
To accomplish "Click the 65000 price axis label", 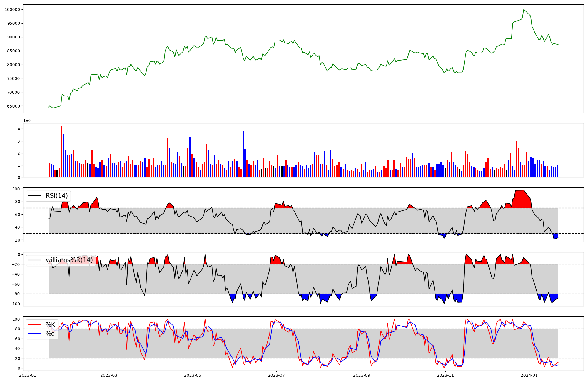I will click(x=14, y=106).
